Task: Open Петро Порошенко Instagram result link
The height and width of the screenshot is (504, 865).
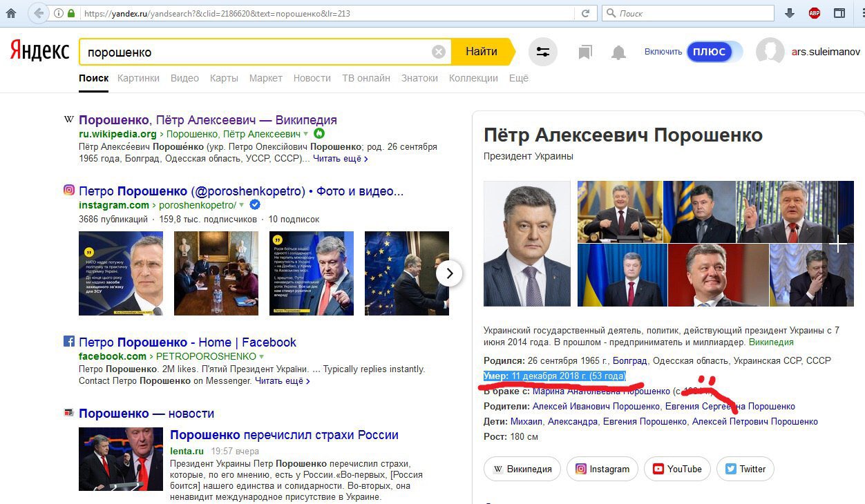Action: pyautogui.click(x=241, y=191)
